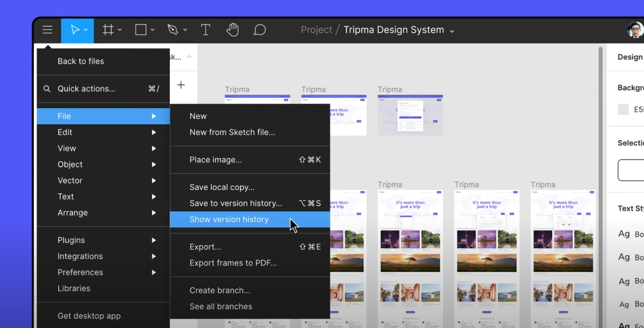
Task: Choose New from Sketch file
Action: pyautogui.click(x=250, y=132)
